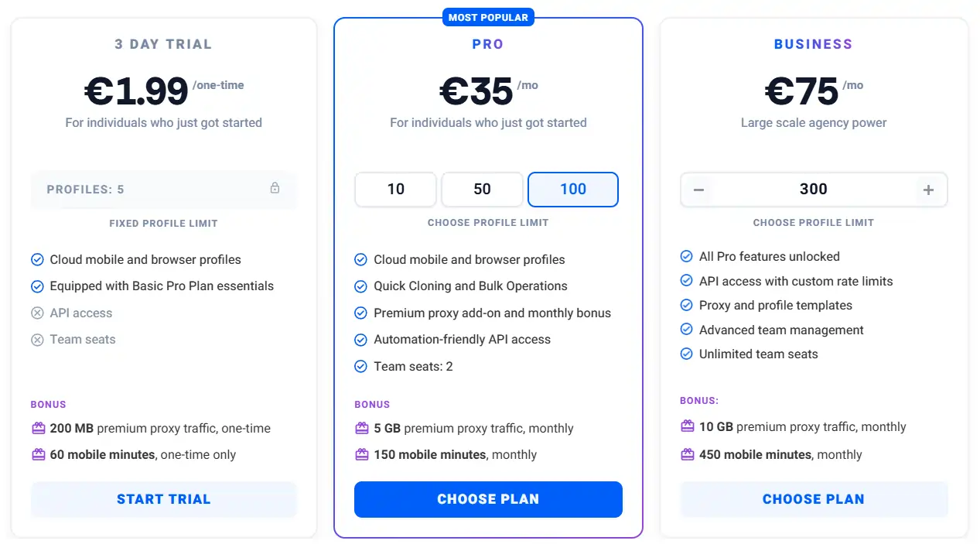The image size is (980, 544).
Task: Click the gift icon before 5 GB premium traffic
Action: point(361,428)
